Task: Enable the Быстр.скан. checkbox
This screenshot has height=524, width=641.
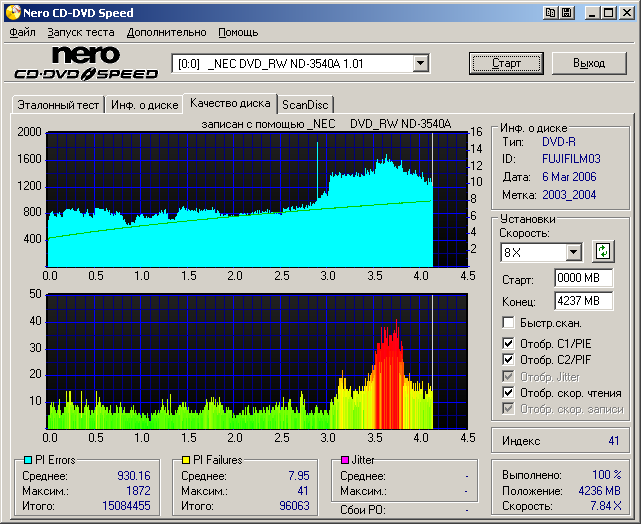Action: tap(509, 323)
